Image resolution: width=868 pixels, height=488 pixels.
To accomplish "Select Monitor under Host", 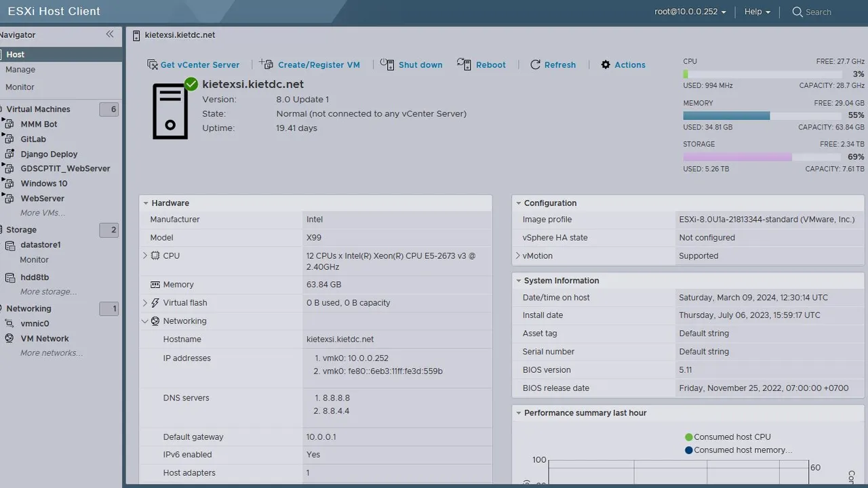I will pos(20,87).
